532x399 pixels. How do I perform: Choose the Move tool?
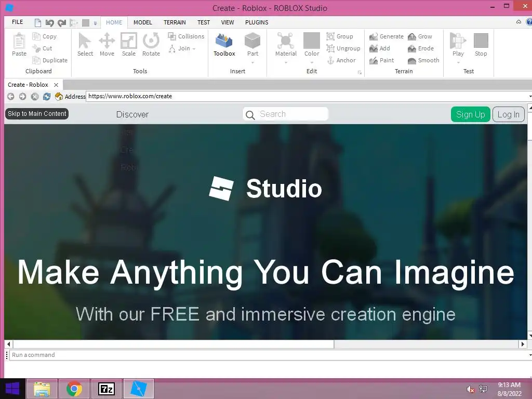click(x=107, y=41)
